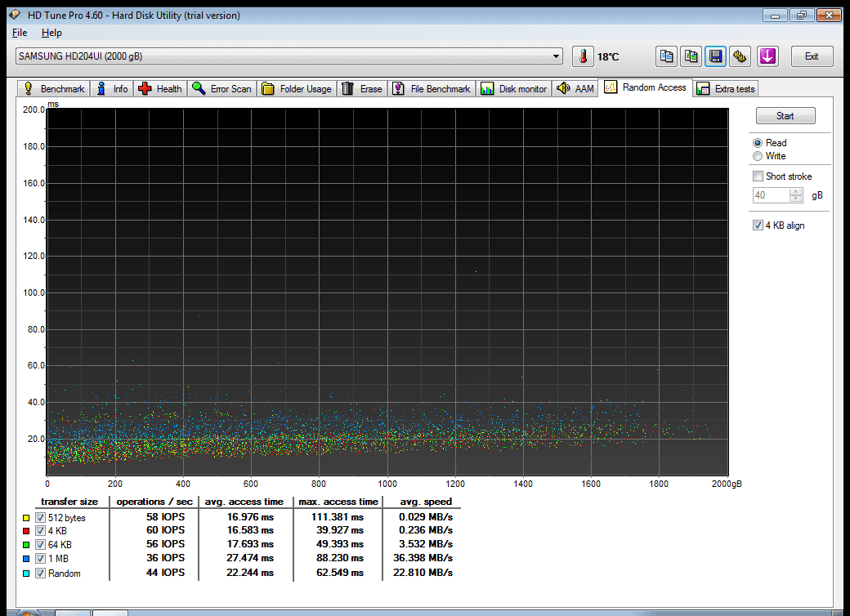Uncheck the 1 MB transfer size checkbox
Screen dimensions: 850x616
point(40,559)
